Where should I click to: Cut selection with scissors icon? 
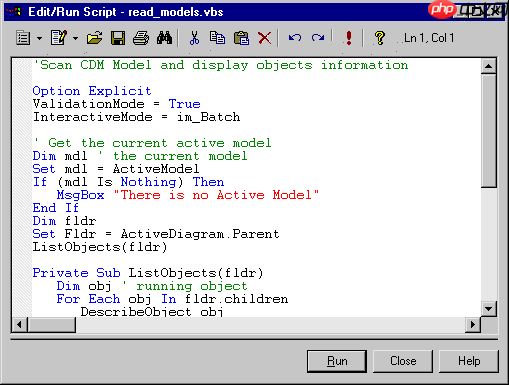194,38
